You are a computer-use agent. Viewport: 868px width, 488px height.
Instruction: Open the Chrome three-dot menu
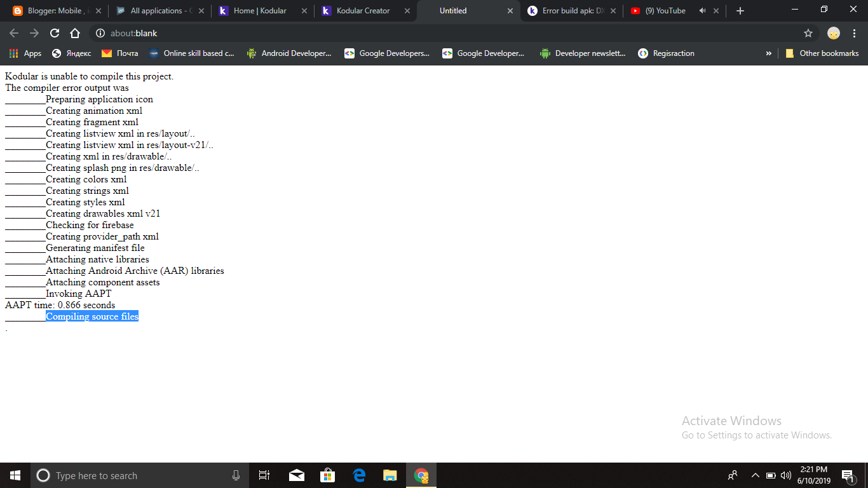(855, 33)
